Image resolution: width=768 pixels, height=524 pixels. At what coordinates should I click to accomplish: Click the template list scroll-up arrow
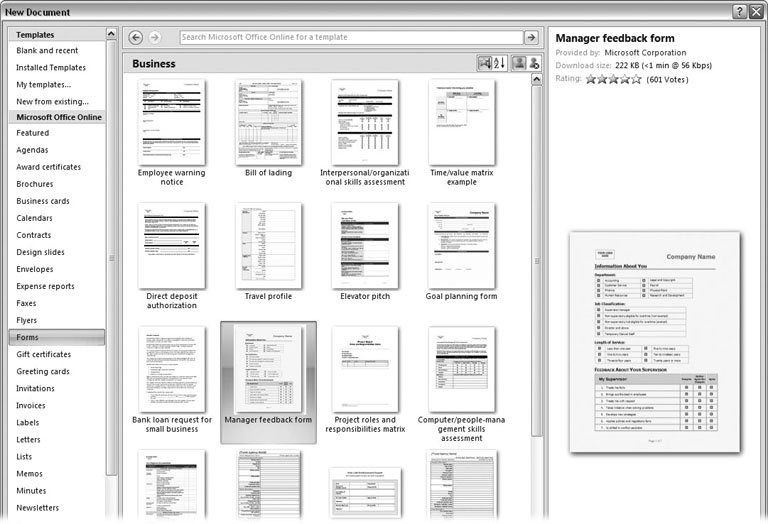(537, 79)
